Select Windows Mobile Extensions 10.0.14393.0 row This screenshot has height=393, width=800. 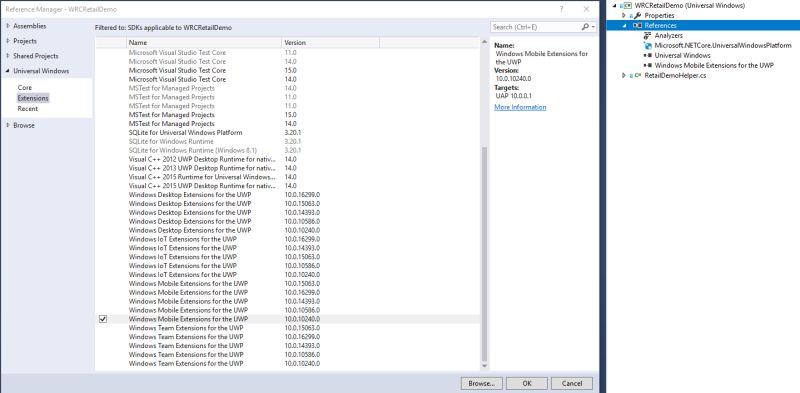click(288, 301)
